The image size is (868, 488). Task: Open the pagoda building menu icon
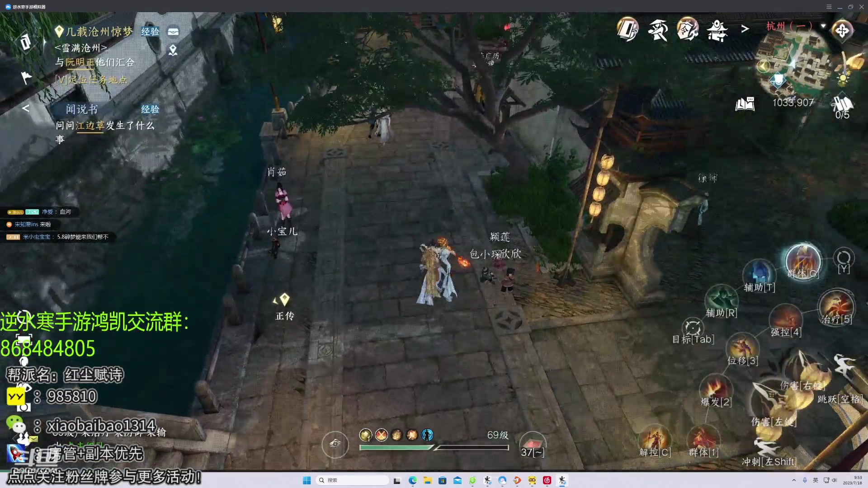pyautogui.click(x=717, y=31)
